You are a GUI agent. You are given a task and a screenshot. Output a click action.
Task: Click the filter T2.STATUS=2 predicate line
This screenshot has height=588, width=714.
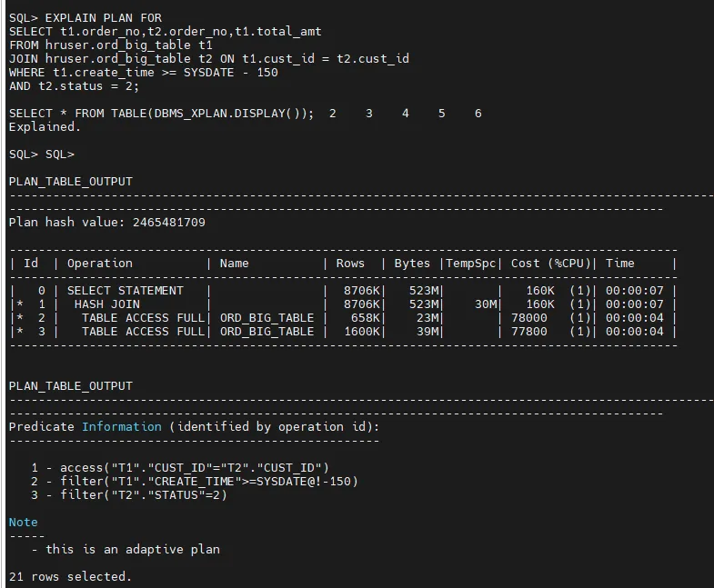tap(129, 494)
